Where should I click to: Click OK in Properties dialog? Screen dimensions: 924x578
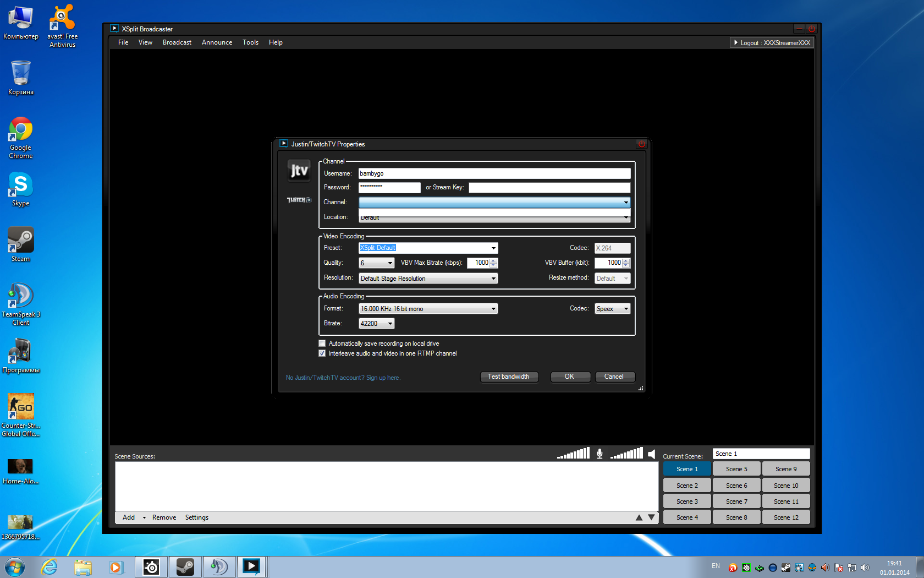(570, 377)
